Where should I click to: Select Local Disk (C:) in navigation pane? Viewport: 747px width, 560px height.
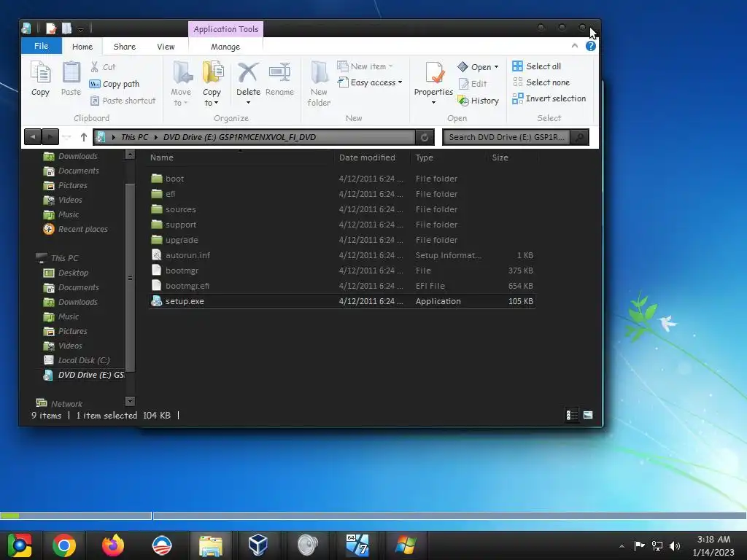pos(77,360)
